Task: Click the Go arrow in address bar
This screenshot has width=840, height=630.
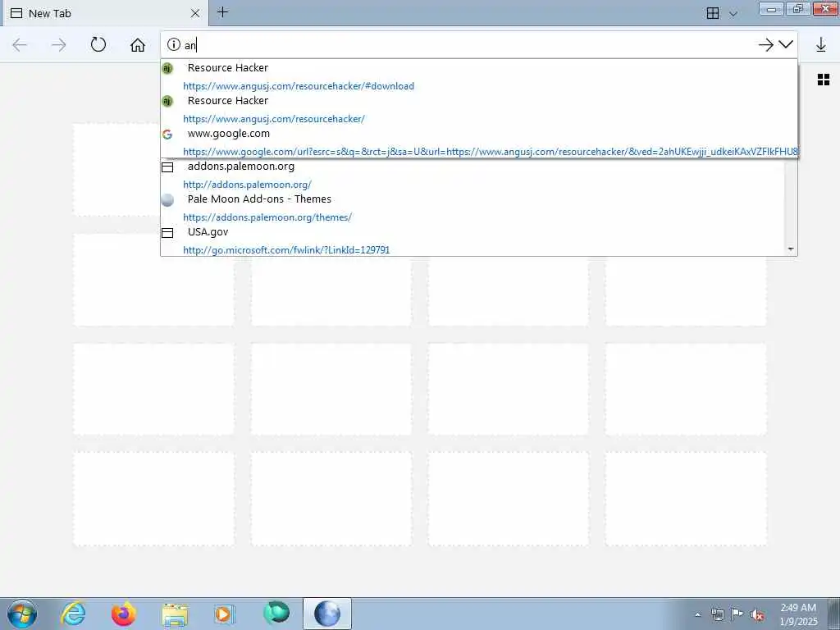Action: coord(766,45)
